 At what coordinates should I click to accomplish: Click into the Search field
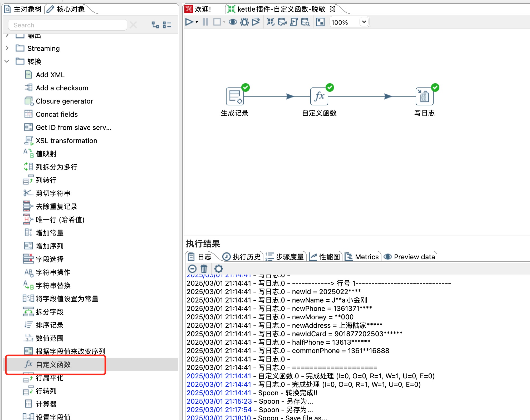pyautogui.click(x=68, y=25)
